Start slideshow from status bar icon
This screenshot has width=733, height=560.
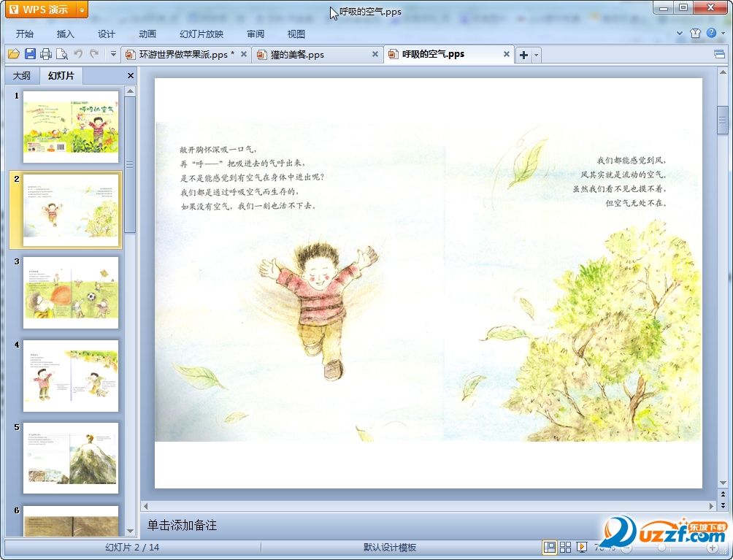pyautogui.click(x=582, y=547)
